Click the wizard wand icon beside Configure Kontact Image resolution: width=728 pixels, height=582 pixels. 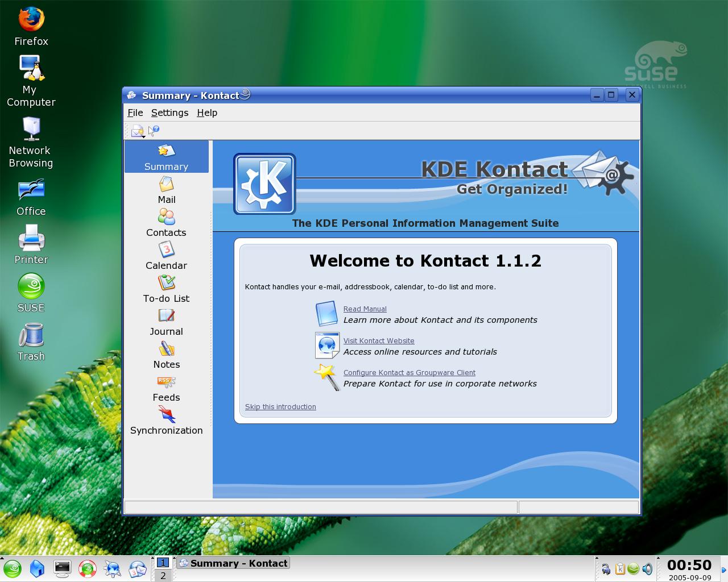[326, 377]
